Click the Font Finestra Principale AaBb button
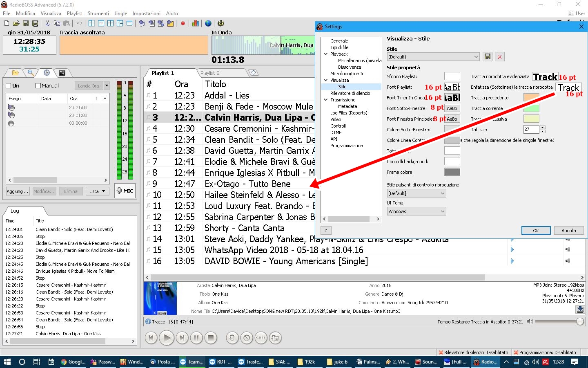Image resolution: width=588 pixels, height=368 pixels. [x=452, y=119]
